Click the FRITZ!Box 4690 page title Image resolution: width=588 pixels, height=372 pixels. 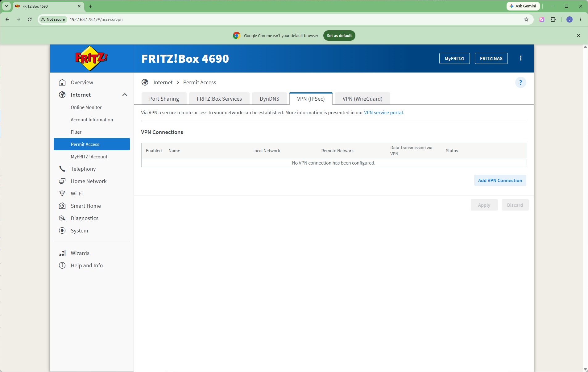point(185,59)
